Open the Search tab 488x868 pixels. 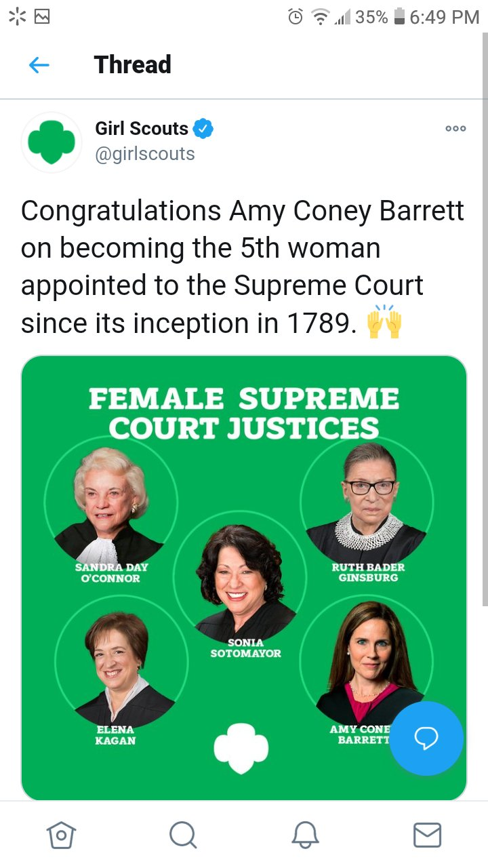coord(183,835)
